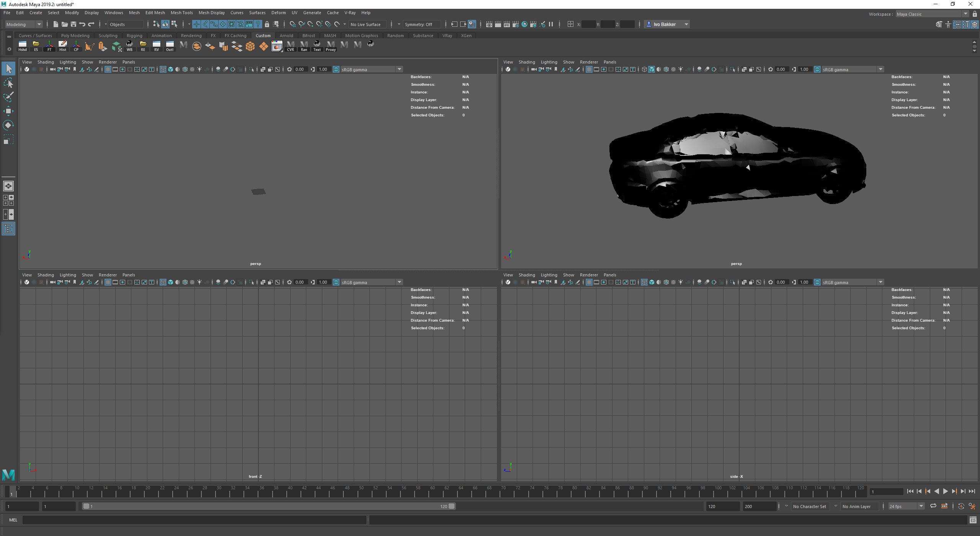Open Panels menu in top-right viewport
980x536 pixels.
[x=610, y=62]
